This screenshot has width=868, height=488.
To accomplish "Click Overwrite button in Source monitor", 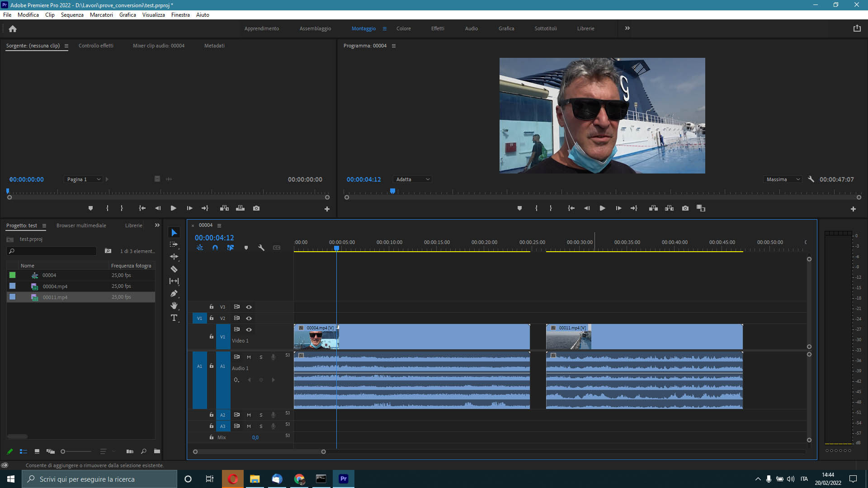I will [240, 208].
